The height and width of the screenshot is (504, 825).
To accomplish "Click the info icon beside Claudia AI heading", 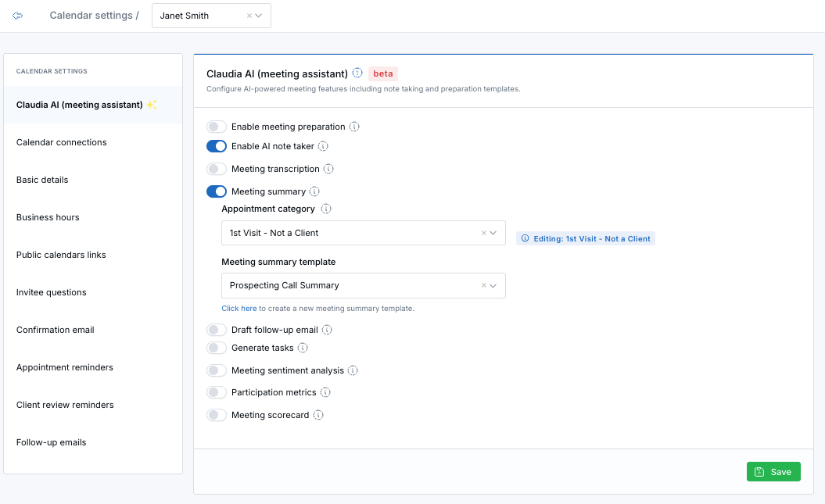I will [358, 73].
